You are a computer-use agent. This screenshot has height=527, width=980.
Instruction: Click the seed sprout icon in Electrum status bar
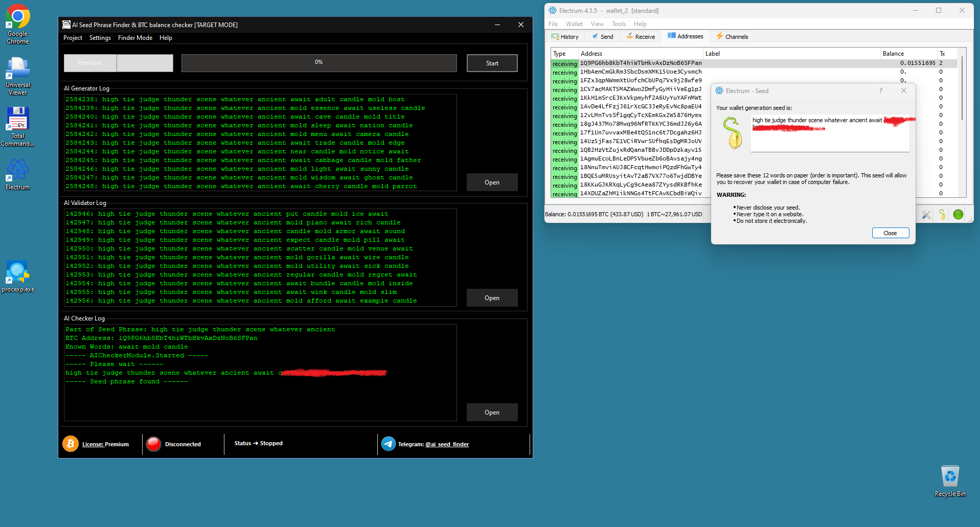(942, 215)
